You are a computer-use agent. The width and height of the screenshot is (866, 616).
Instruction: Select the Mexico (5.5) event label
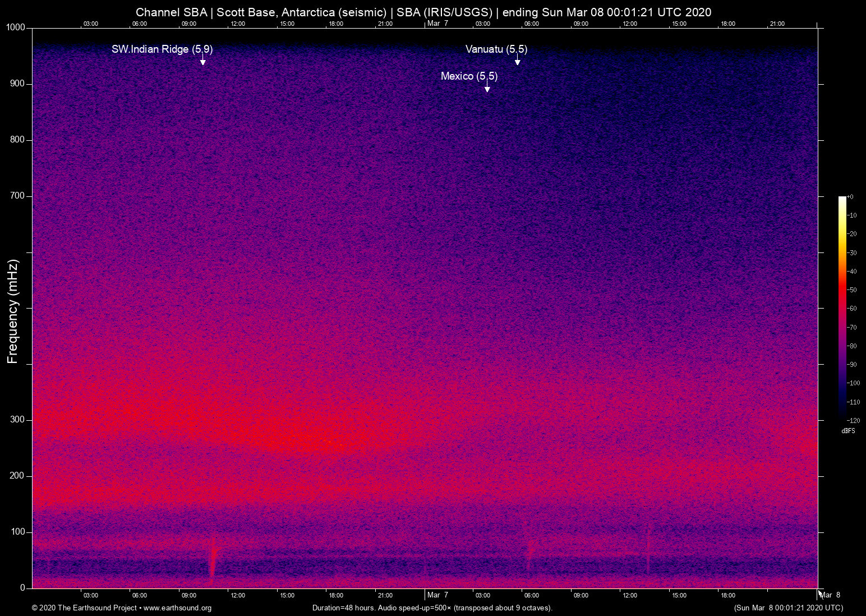point(469,76)
